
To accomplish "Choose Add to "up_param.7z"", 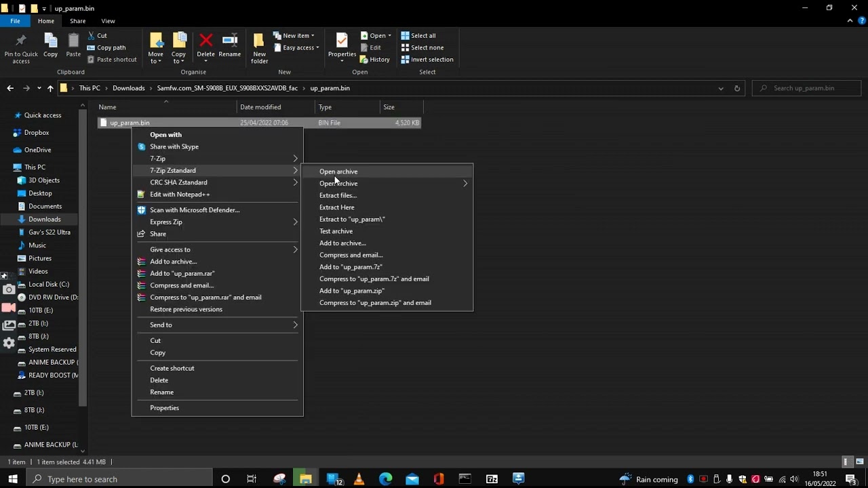I will point(387,267).
